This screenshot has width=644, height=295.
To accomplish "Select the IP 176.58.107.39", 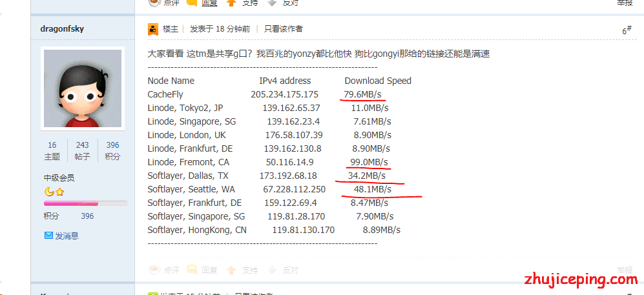I will [294, 135].
